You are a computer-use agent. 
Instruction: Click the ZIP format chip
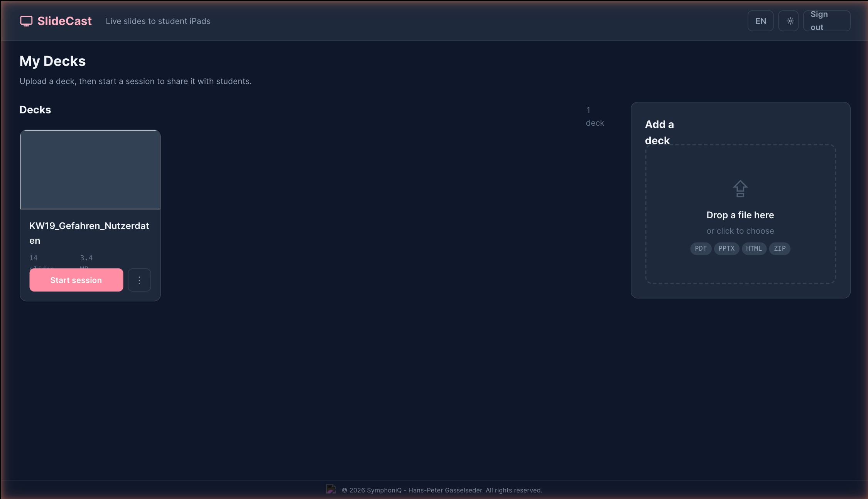pyautogui.click(x=780, y=248)
